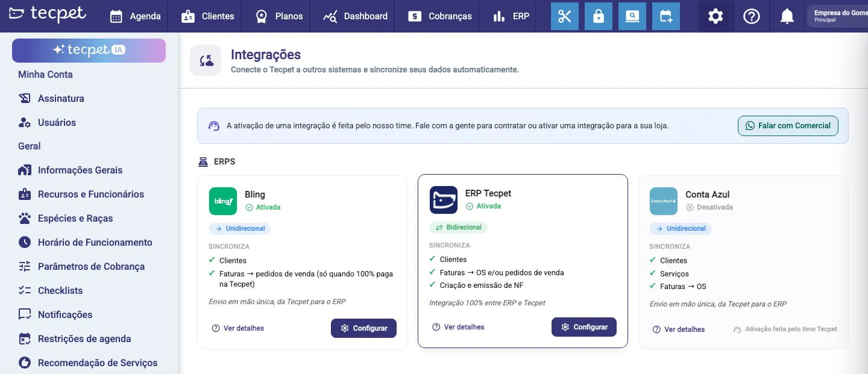Configure the Bling integration

click(363, 328)
